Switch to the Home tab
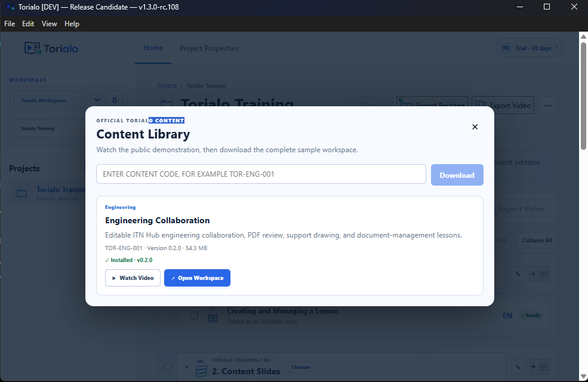The height and width of the screenshot is (382, 588). (153, 48)
